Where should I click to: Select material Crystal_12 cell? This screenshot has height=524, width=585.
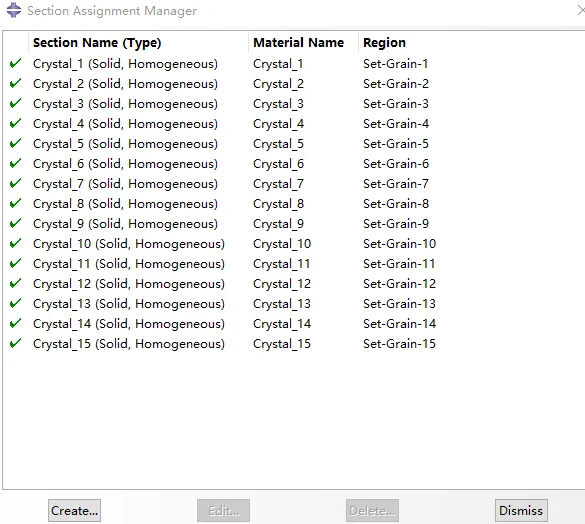click(282, 284)
